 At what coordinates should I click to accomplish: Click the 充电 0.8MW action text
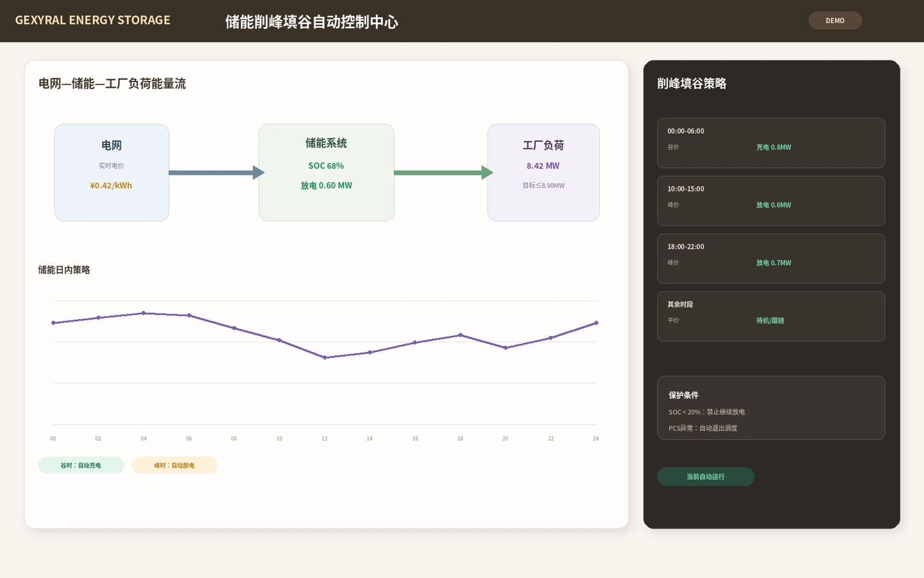coord(773,147)
